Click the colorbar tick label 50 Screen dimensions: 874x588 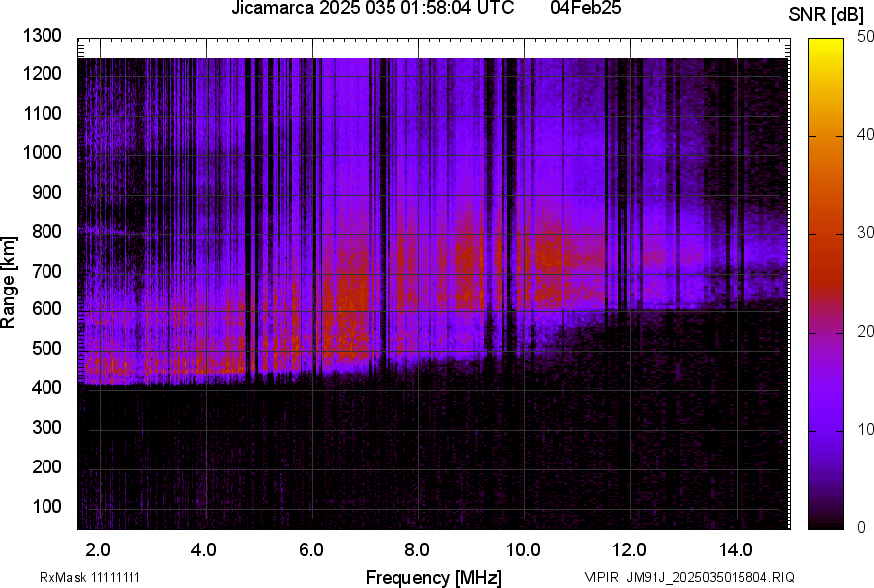(866, 37)
